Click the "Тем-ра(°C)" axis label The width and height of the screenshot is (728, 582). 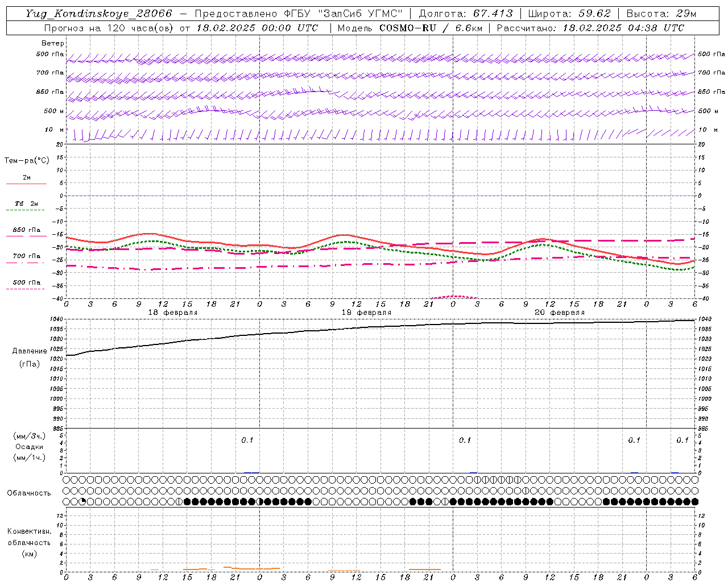pos(27,161)
